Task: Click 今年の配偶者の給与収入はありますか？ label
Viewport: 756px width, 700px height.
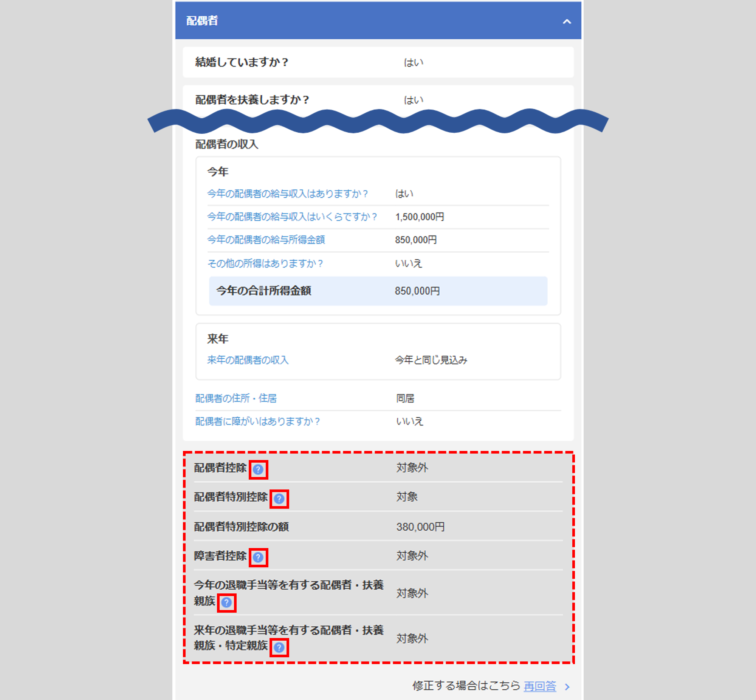Action: 287,194
